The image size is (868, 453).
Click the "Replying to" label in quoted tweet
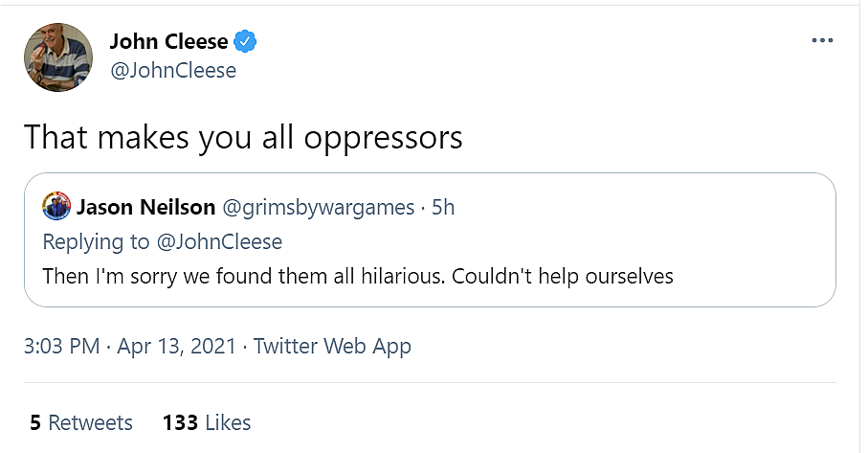coord(98,241)
